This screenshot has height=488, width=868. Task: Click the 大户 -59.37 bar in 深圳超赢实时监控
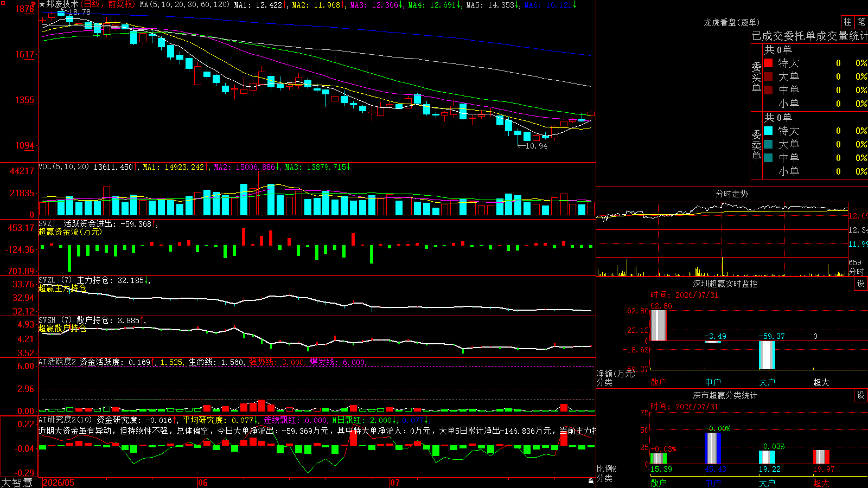767,355
